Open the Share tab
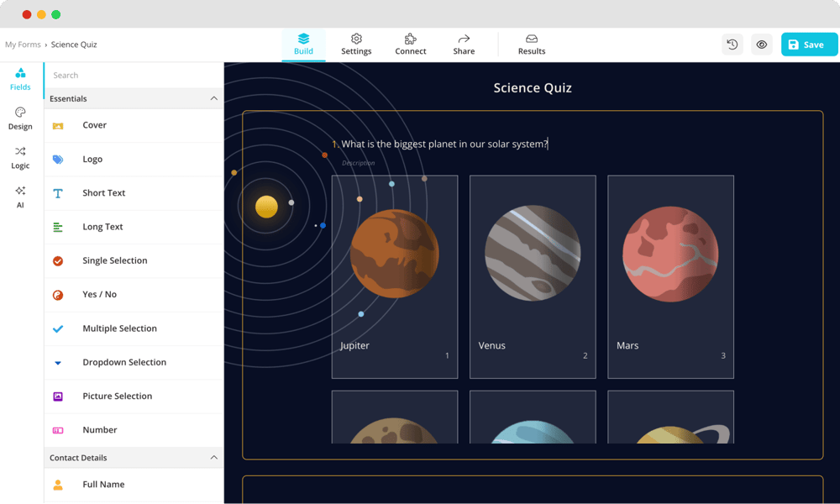Viewport: 840px width, 504px height. coord(464,45)
